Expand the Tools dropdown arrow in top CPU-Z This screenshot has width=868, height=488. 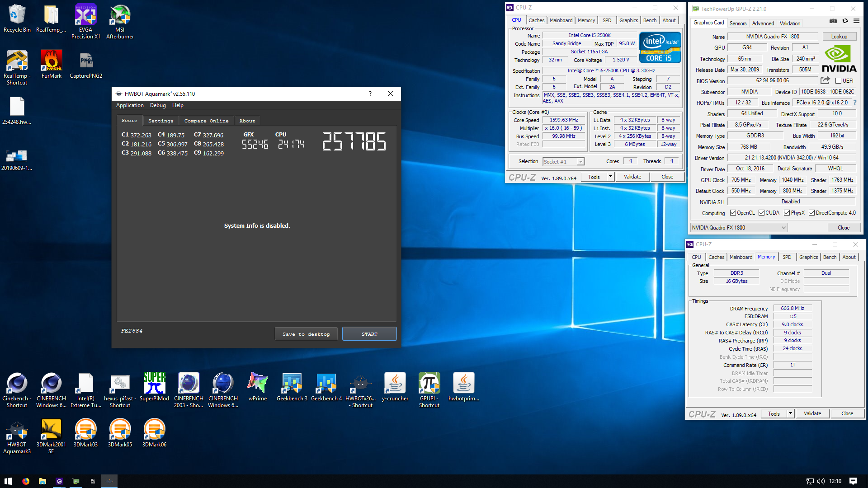coord(610,177)
